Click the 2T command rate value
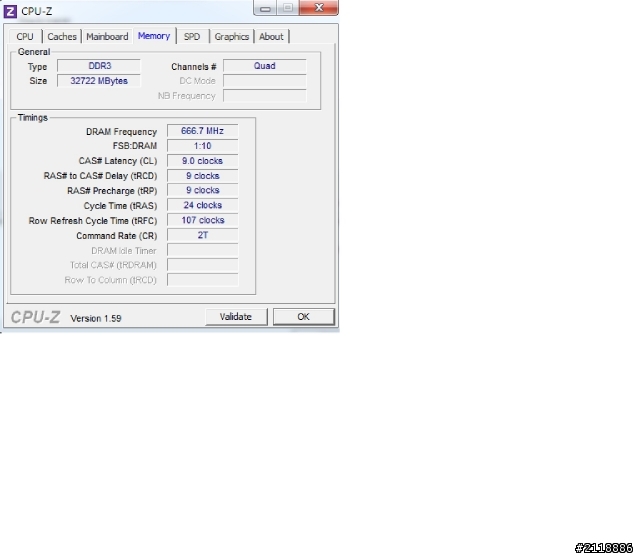Image resolution: width=640 pixels, height=556 pixels. coord(202,235)
